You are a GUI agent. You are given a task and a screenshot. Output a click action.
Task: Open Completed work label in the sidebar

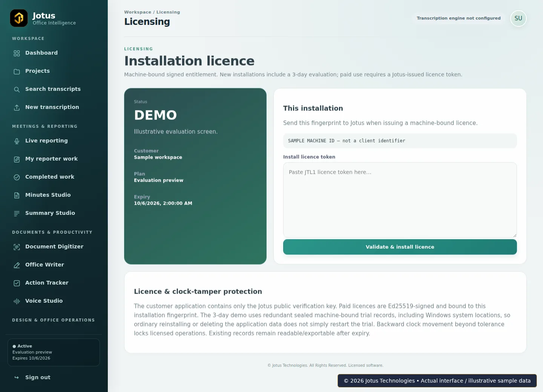pyautogui.click(x=50, y=177)
